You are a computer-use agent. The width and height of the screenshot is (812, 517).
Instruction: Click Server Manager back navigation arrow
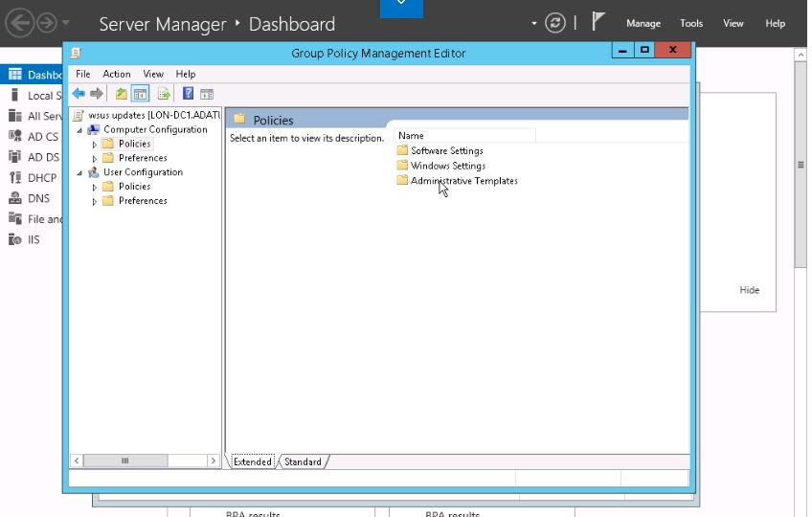pyautogui.click(x=20, y=23)
